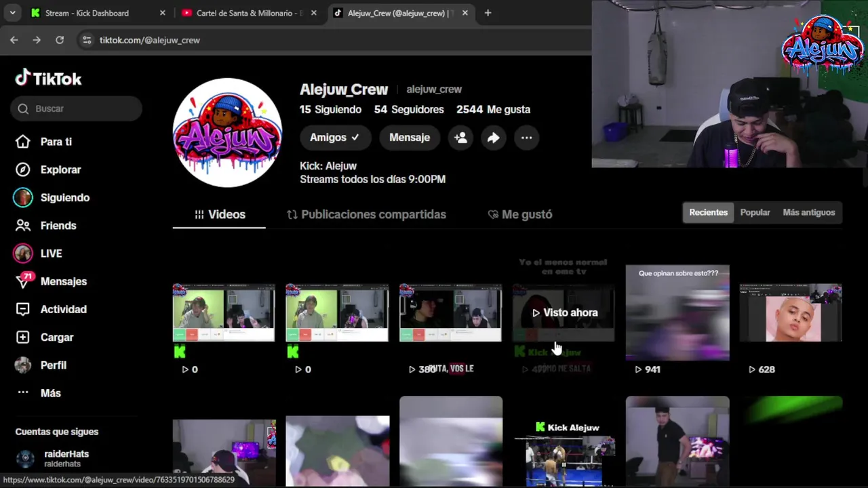Switch to the Videos tab

(x=219, y=214)
